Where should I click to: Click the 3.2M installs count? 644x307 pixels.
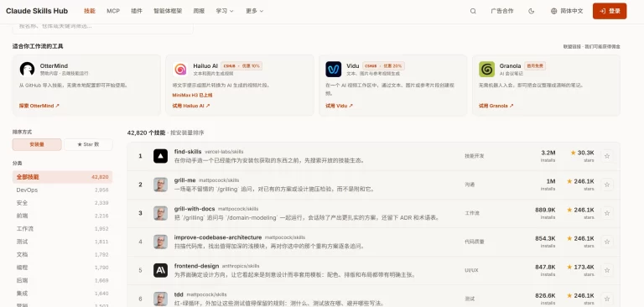548,153
